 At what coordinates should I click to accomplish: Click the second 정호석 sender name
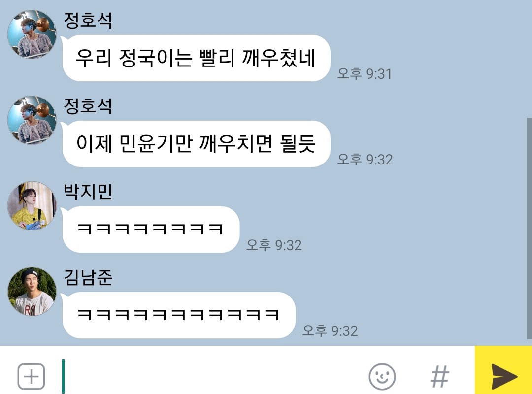click(x=88, y=106)
